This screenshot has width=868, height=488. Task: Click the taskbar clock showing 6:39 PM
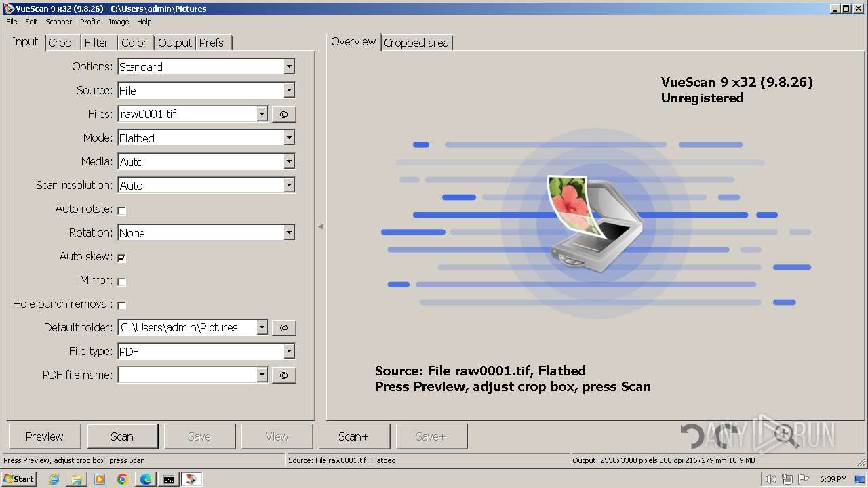833,479
